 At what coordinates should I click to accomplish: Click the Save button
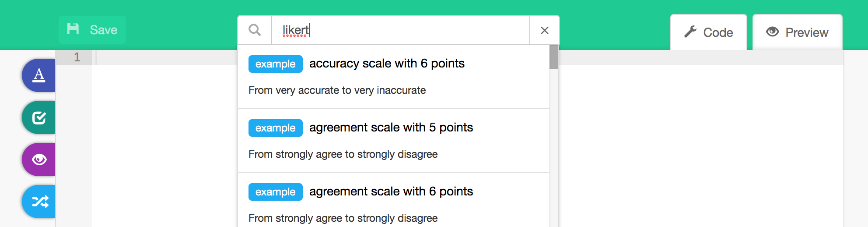tap(92, 30)
